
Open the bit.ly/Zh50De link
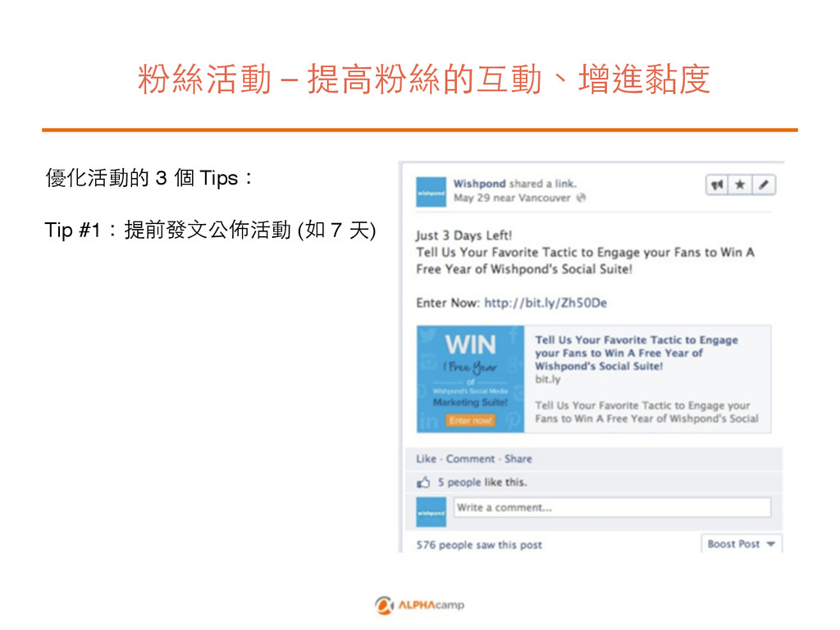point(546,304)
